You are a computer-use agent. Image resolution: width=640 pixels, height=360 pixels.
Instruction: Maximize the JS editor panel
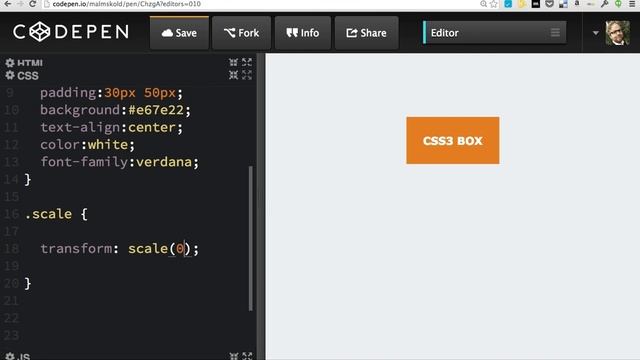click(247, 356)
